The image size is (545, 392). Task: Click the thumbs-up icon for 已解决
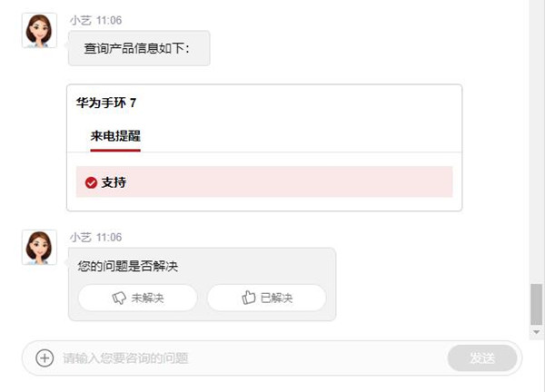(249, 298)
